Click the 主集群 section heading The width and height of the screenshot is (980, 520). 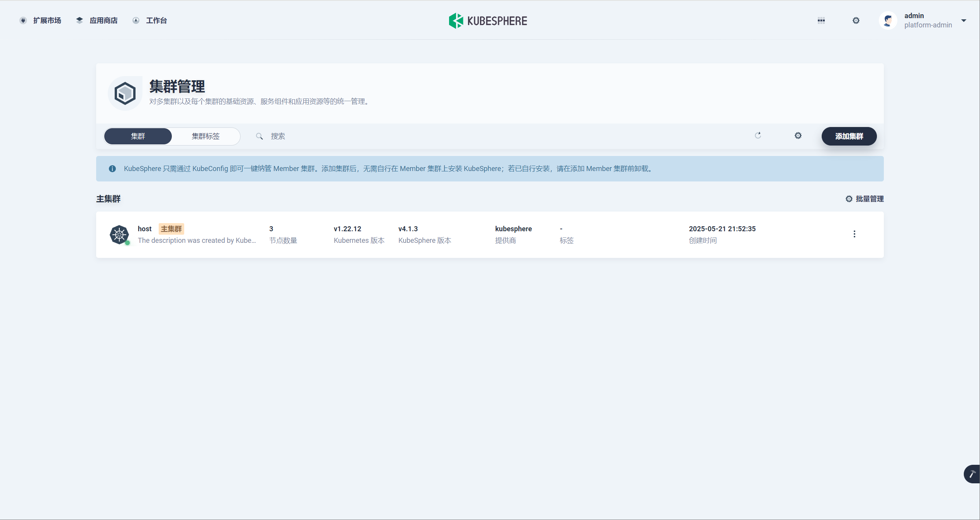coord(109,199)
